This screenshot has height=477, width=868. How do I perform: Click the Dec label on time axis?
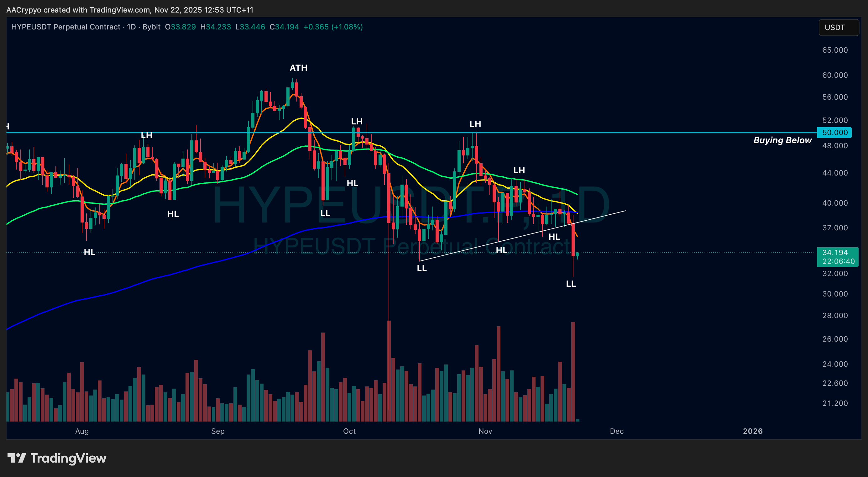tap(617, 431)
